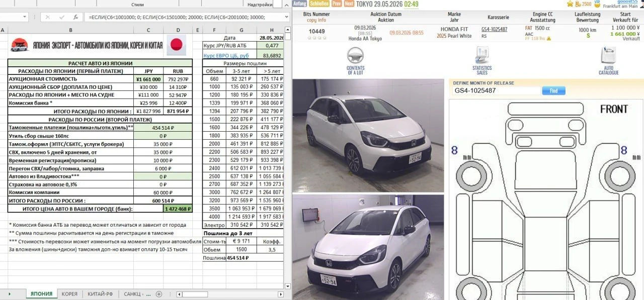The image size is (644, 300).
Task: Click the chassis number input field
Action: coord(496,91)
